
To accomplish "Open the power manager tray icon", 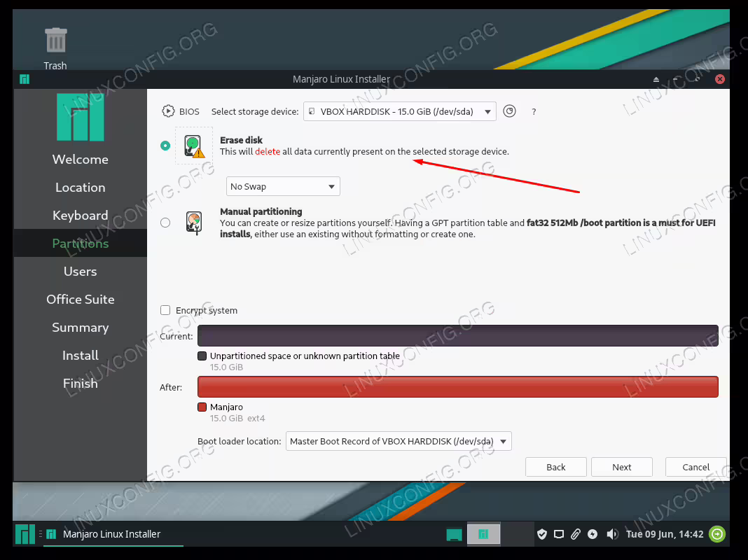I will pyautogui.click(x=593, y=534).
